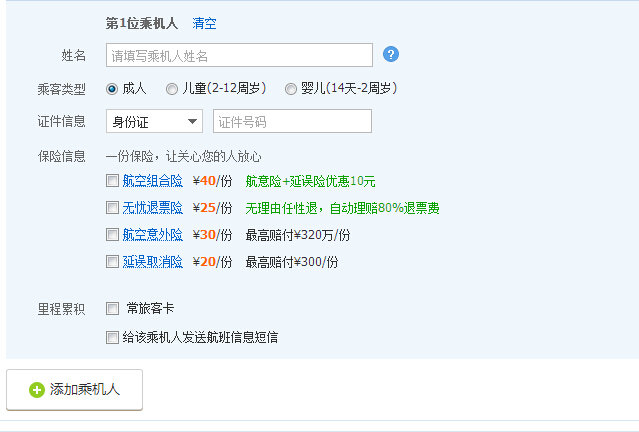Toggle the 延误取消险 checkbox
This screenshot has height=432, width=639.
[x=112, y=262]
